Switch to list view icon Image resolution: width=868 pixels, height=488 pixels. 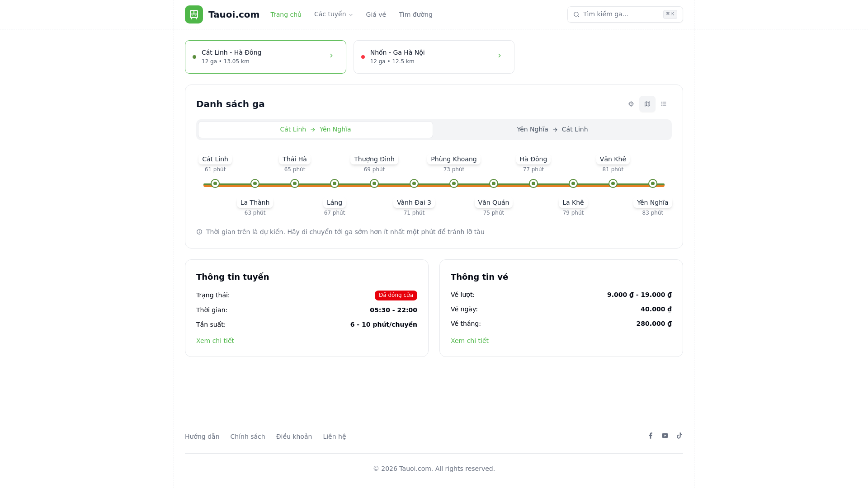pos(664,104)
